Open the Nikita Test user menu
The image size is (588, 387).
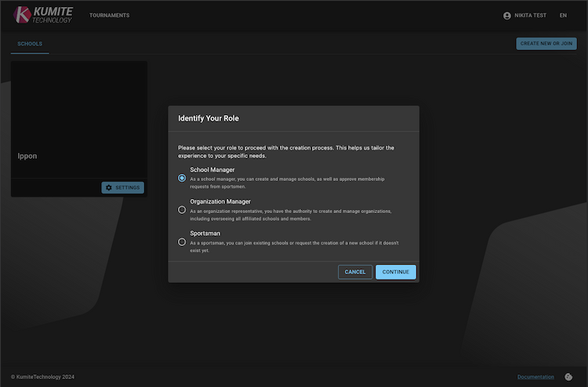pyautogui.click(x=529, y=16)
